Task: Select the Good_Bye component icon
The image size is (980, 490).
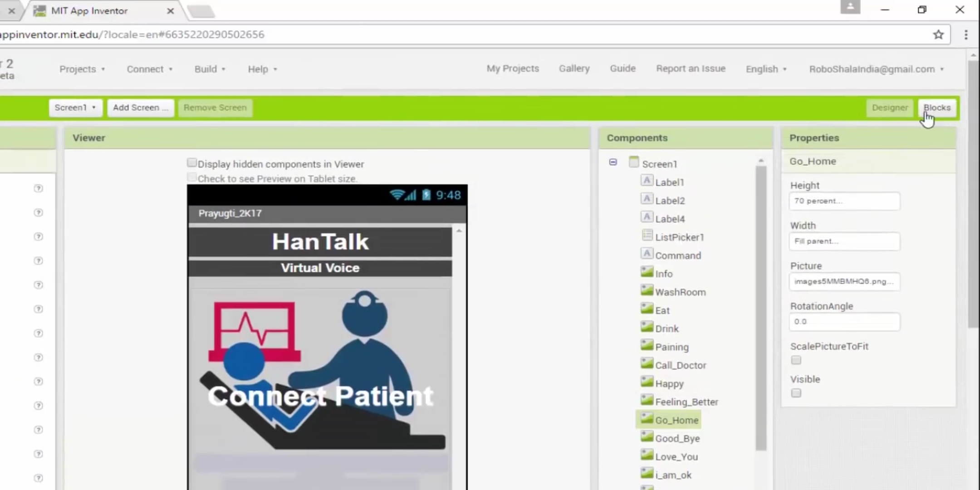Action: (x=646, y=437)
